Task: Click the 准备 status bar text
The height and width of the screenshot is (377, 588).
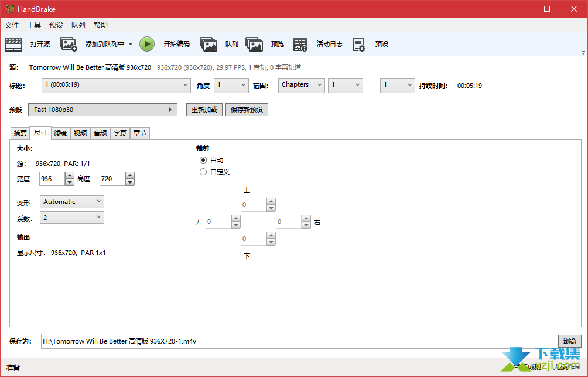Action: pos(13,367)
